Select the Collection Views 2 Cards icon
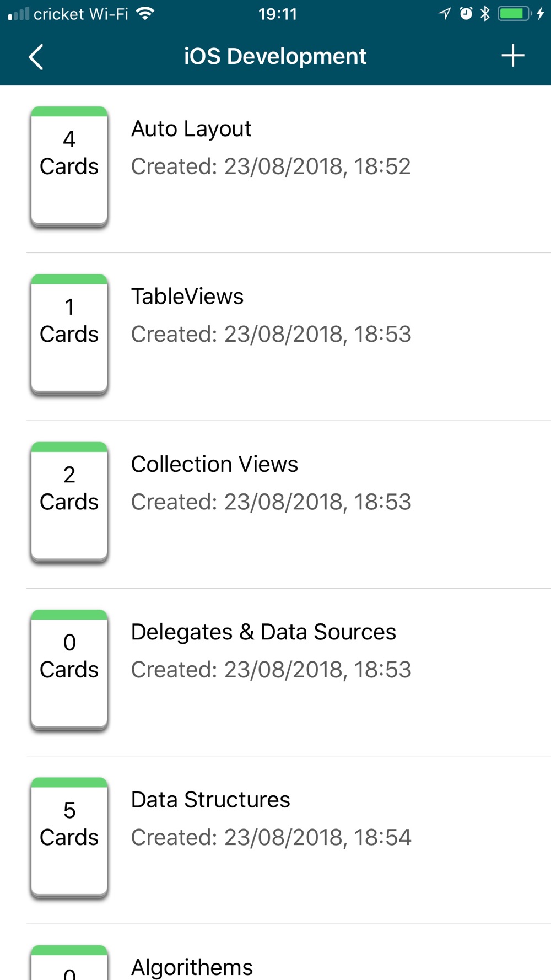 (69, 503)
